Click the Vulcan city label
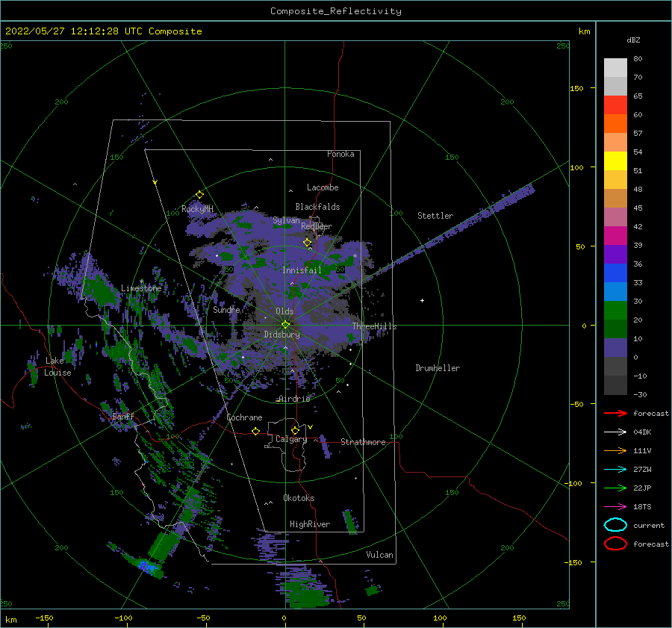 tap(379, 555)
